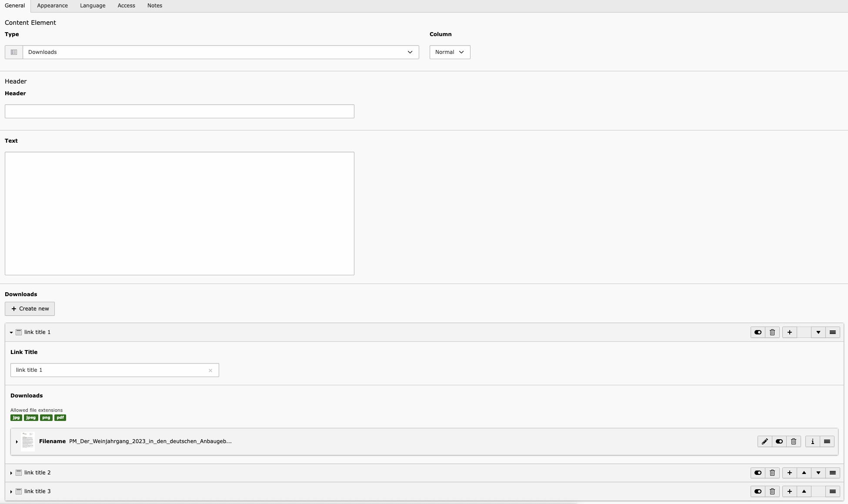
Task: Show info for the attached PDF file
Action: pos(812,441)
